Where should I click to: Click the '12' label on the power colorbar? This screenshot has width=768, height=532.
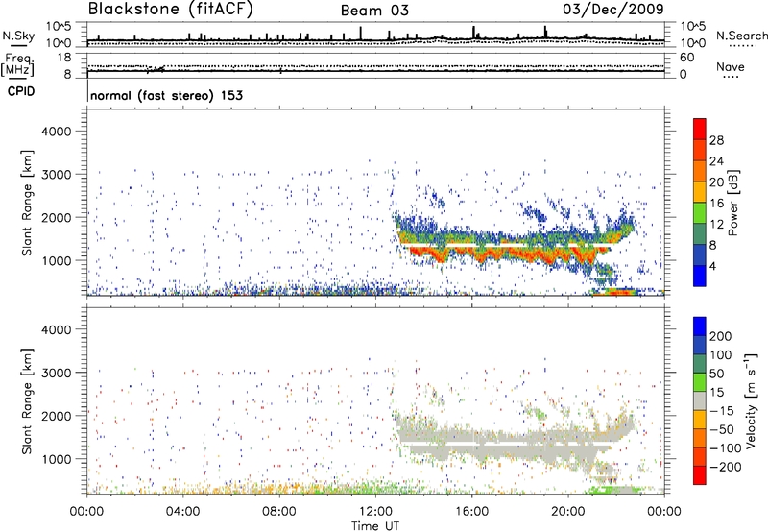[x=716, y=225]
